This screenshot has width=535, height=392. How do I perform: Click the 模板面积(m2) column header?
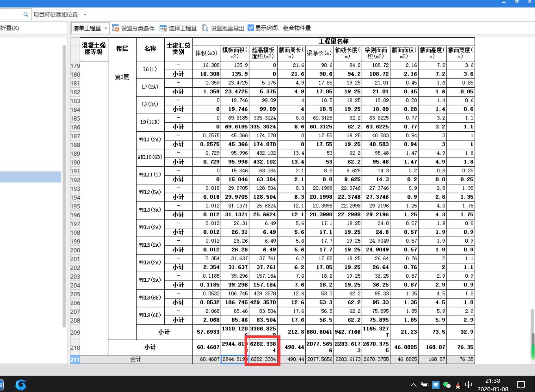coord(235,53)
